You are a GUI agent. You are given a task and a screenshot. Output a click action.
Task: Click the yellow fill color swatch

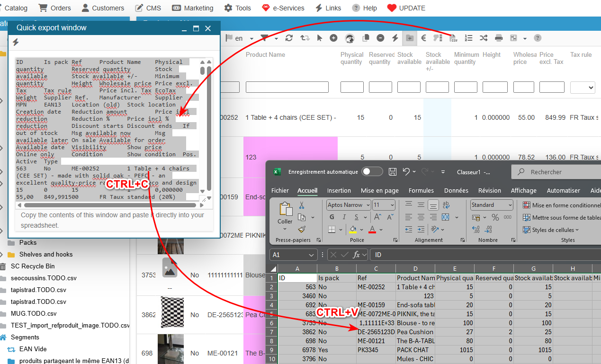[x=353, y=230]
